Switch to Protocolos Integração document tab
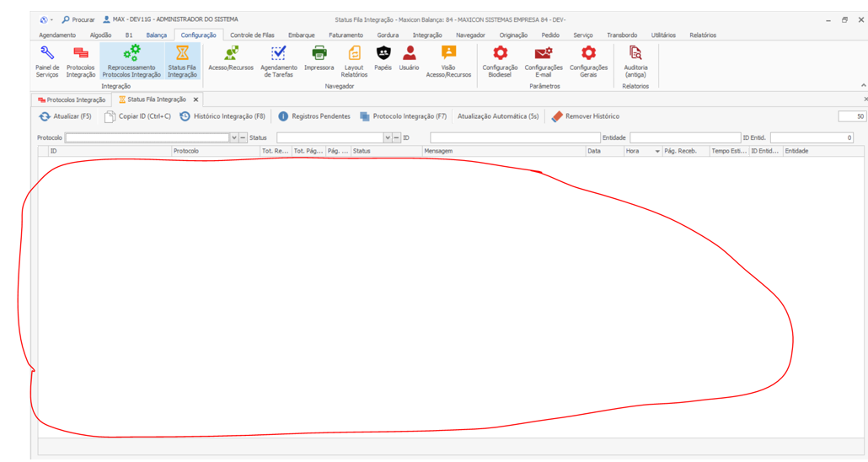The image size is (868, 462). pyautogui.click(x=72, y=99)
